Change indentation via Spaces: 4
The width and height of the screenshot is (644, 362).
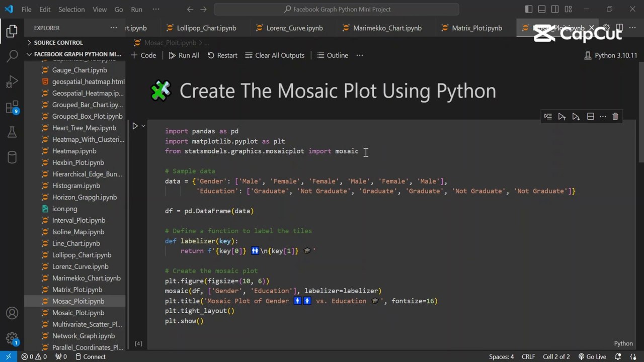click(x=501, y=357)
